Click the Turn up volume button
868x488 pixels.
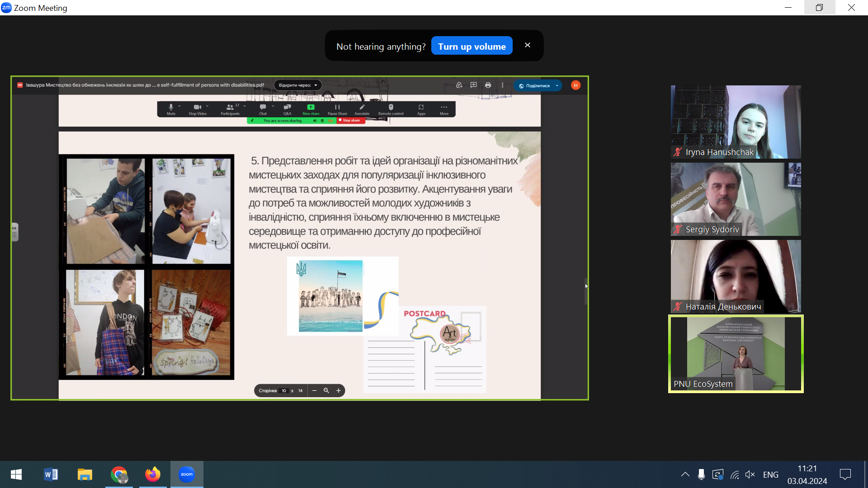point(472,46)
